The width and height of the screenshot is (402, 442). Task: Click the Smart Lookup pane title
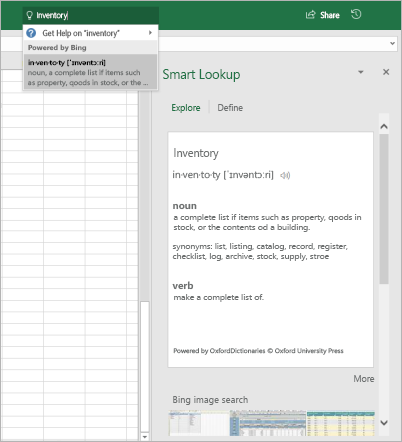click(201, 74)
